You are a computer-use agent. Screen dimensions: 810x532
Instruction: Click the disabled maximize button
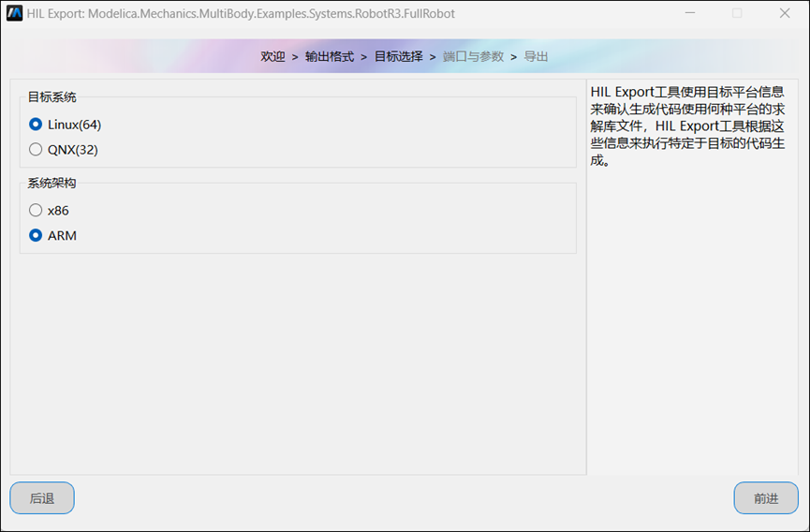[x=737, y=13]
